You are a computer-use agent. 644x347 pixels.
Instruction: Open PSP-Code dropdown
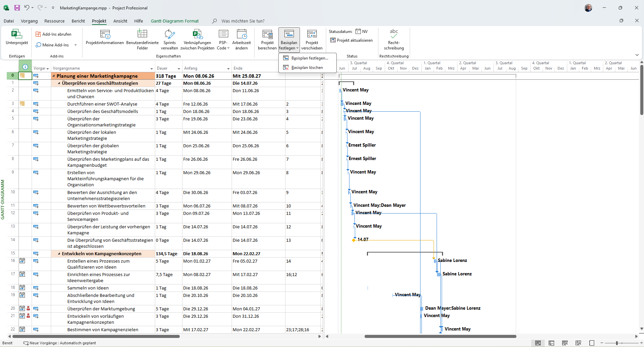coord(223,39)
